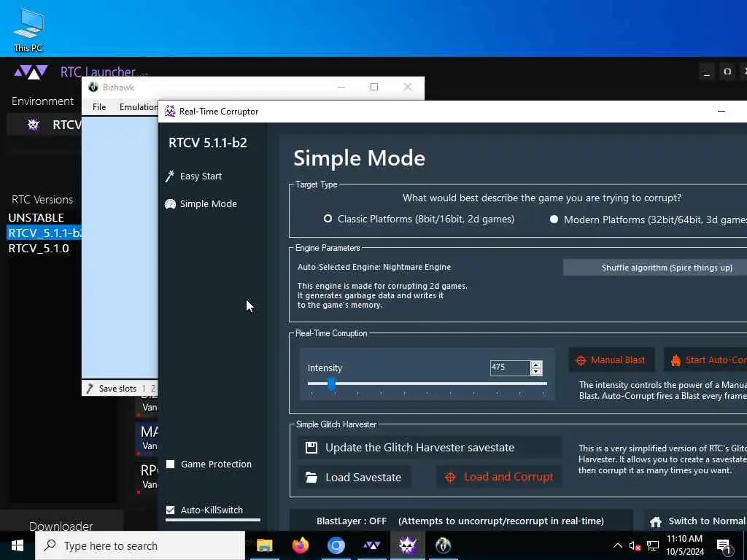
Task: Click the Intensity value field showing 475
Action: click(510, 367)
